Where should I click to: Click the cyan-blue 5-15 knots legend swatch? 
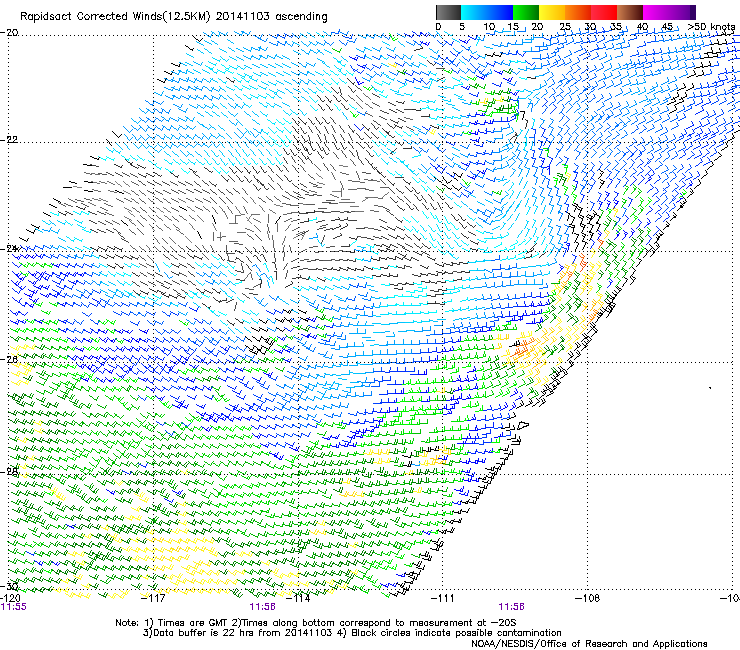(487, 12)
